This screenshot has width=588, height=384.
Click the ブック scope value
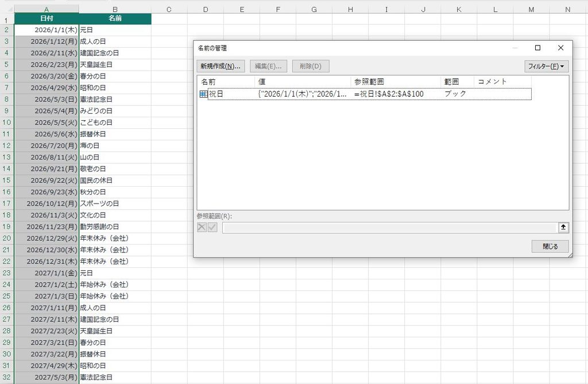click(x=455, y=94)
